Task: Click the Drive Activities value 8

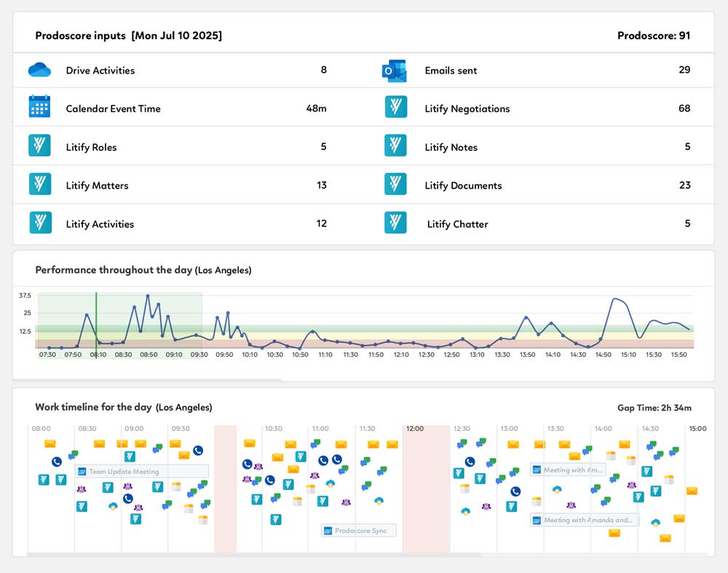Action: (324, 70)
